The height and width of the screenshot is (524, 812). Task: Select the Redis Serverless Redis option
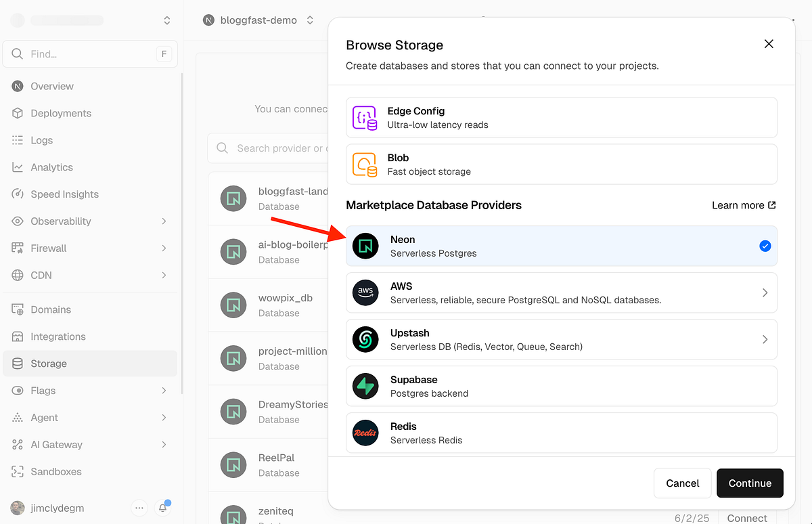point(562,433)
